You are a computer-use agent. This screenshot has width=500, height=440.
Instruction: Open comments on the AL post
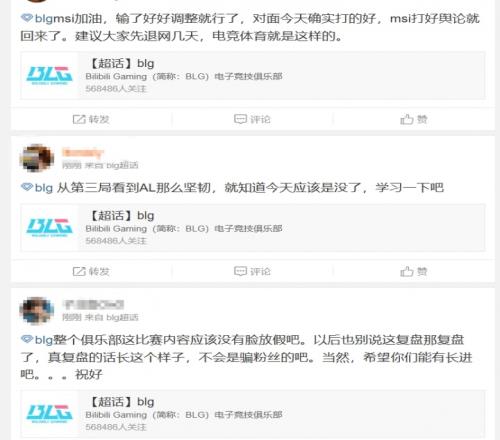(240, 271)
